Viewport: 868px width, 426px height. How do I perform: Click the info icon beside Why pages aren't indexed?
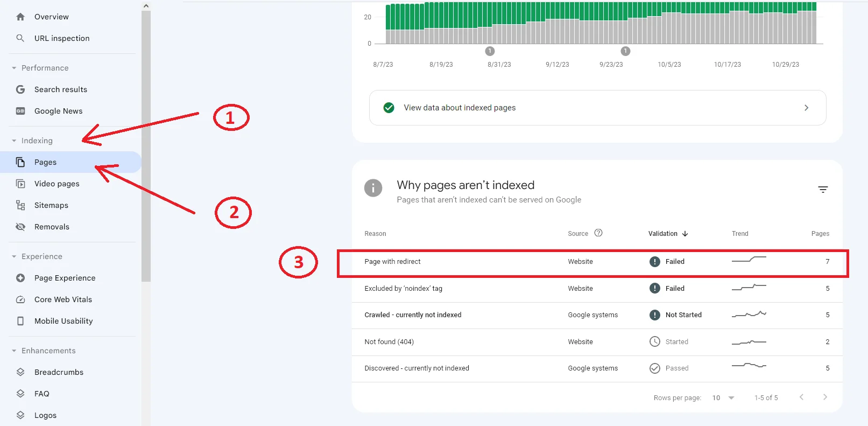pyautogui.click(x=373, y=188)
